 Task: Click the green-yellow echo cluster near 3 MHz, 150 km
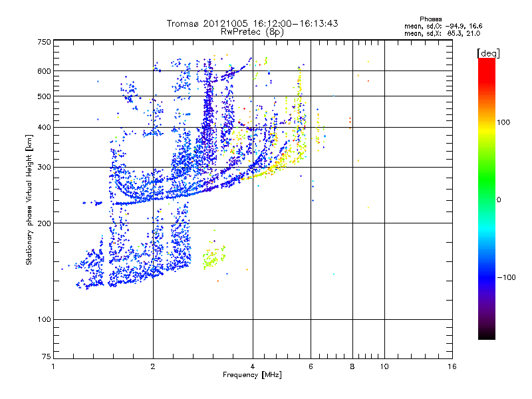coord(213,257)
